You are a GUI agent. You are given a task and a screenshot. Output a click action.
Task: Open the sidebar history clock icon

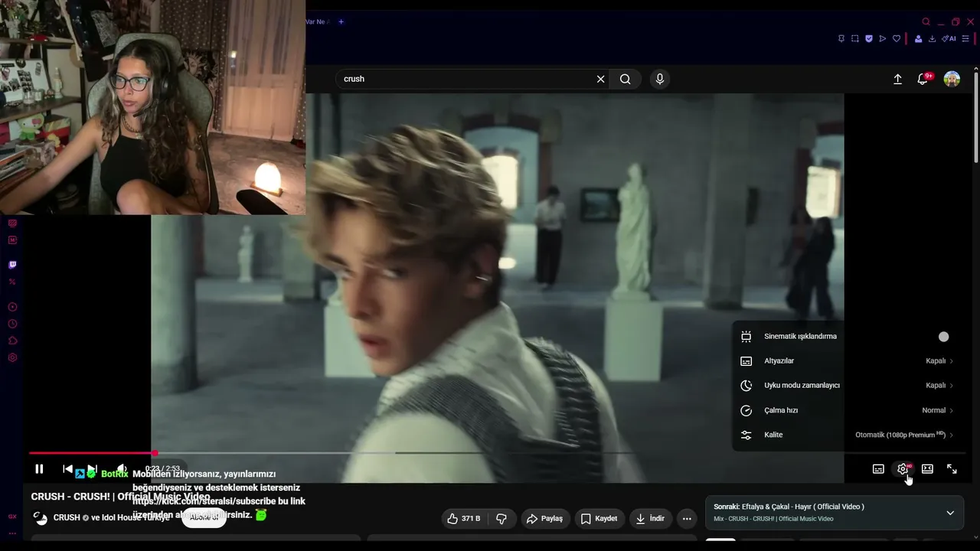[x=12, y=324]
